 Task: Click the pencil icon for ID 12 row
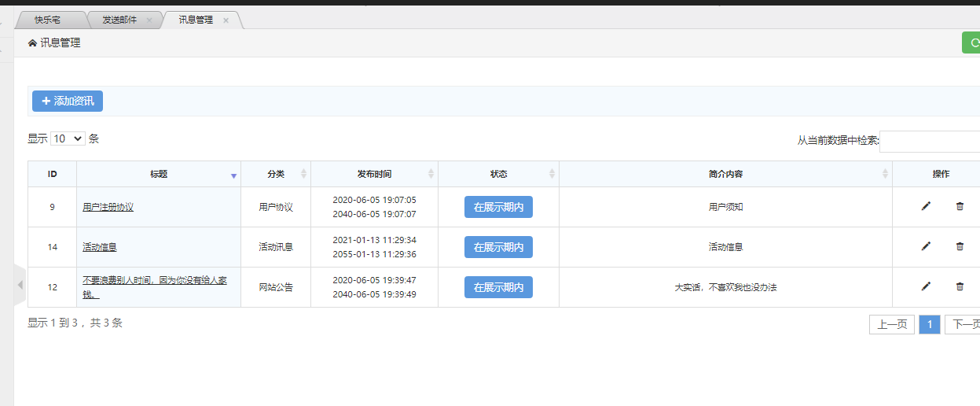tap(926, 286)
